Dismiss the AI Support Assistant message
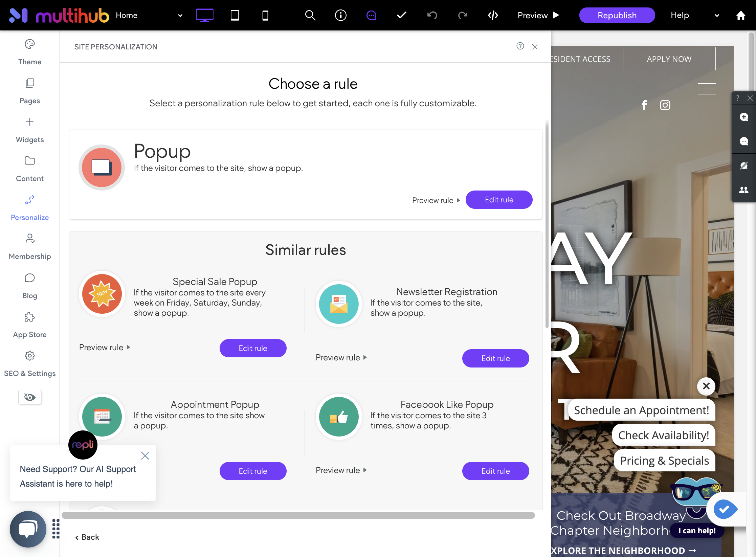 click(x=145, y=456)
